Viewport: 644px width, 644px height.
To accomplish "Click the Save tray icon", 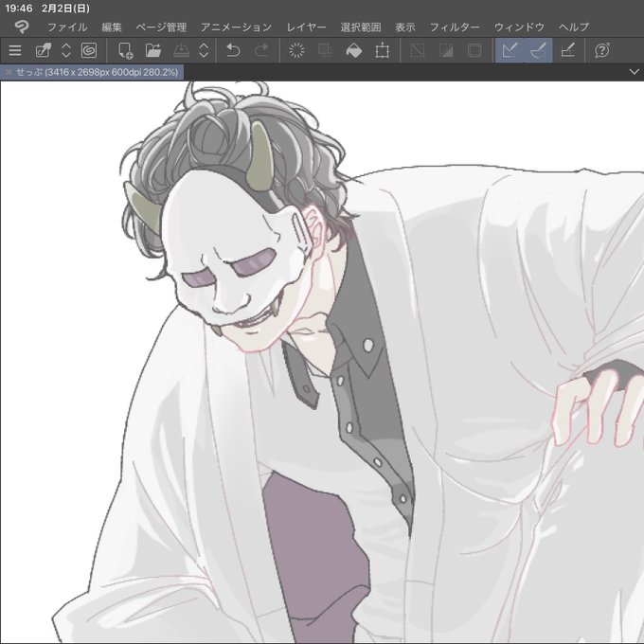I will click(x=181, y=50).
